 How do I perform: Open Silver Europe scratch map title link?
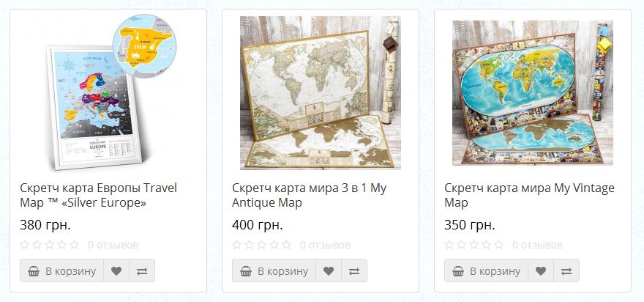pyautogui.click(x=98, y=196)
